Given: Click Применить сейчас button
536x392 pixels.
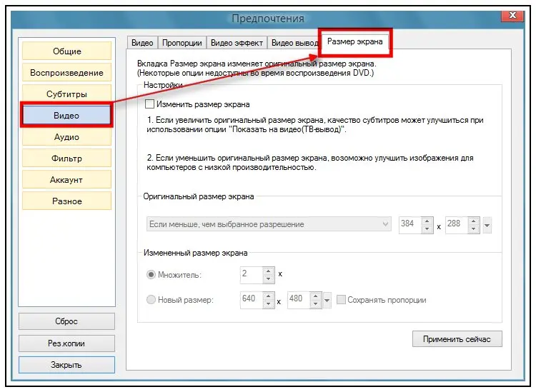Looking at the screenshot, I should (457, 338).
